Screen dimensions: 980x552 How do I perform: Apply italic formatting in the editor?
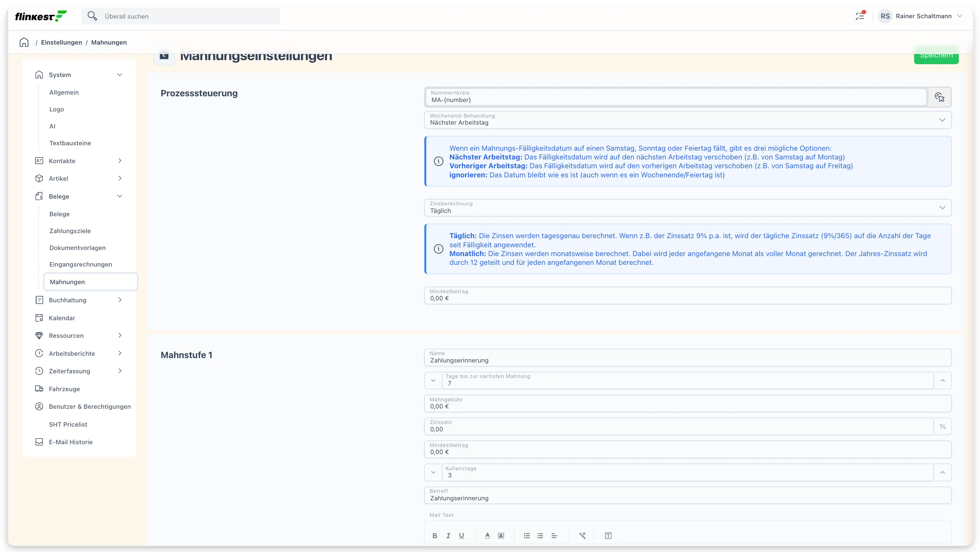[x=448, y=536]
